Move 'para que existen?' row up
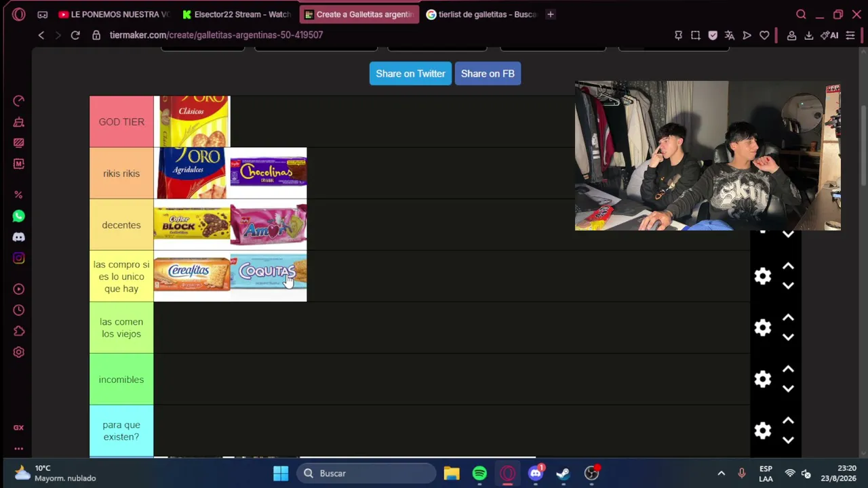The image size is (868, 488). point(788,421)
